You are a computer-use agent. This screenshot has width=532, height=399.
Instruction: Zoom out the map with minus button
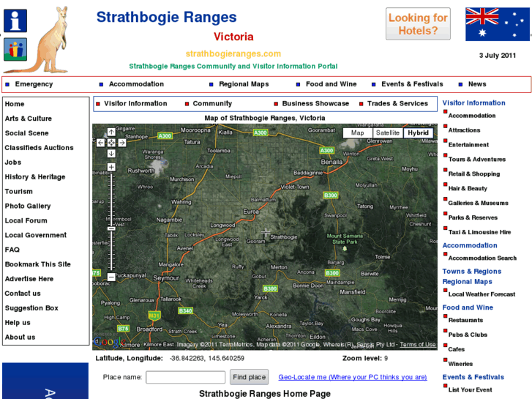tap(111, 277)
